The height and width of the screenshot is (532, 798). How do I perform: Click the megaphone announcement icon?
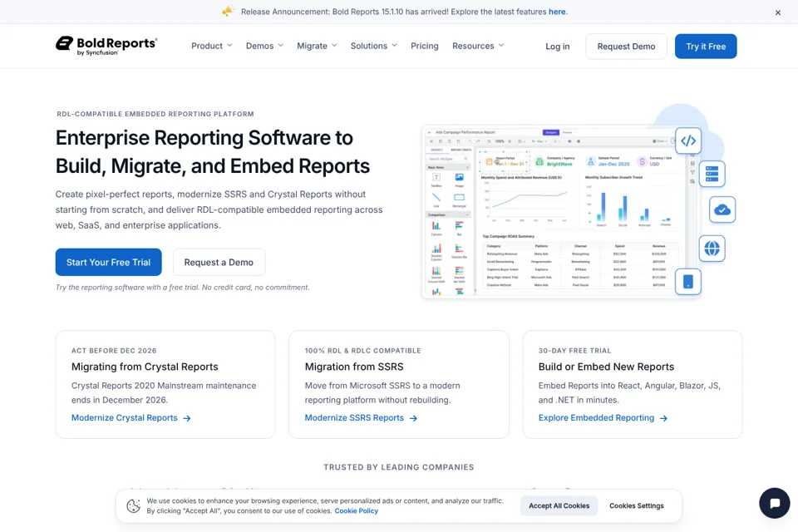[228, 11]
